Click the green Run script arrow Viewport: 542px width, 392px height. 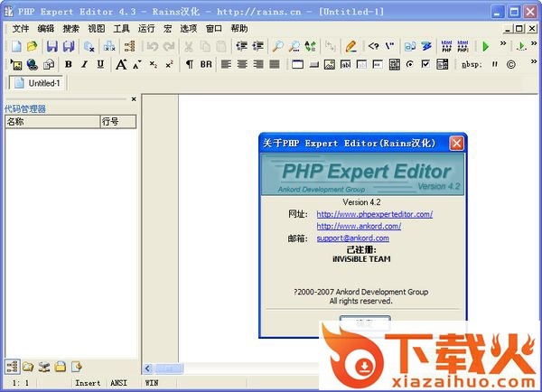click(486, 46)
